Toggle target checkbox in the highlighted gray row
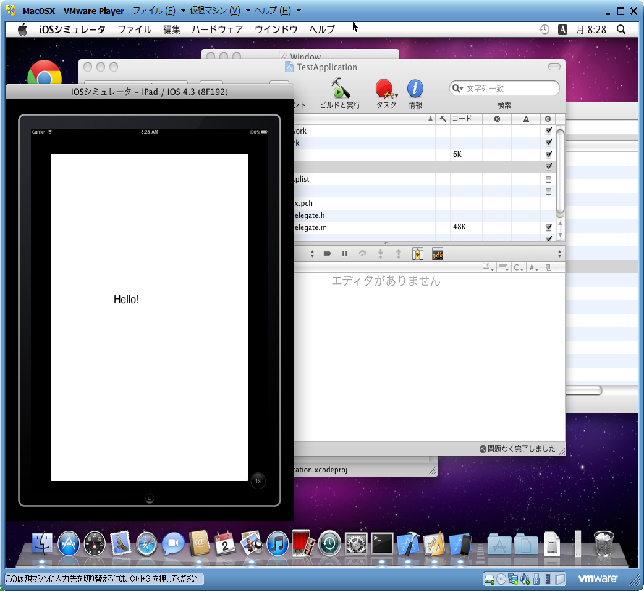Image resolution: width=644 pixels, height=591 pixels. point(548,166)
